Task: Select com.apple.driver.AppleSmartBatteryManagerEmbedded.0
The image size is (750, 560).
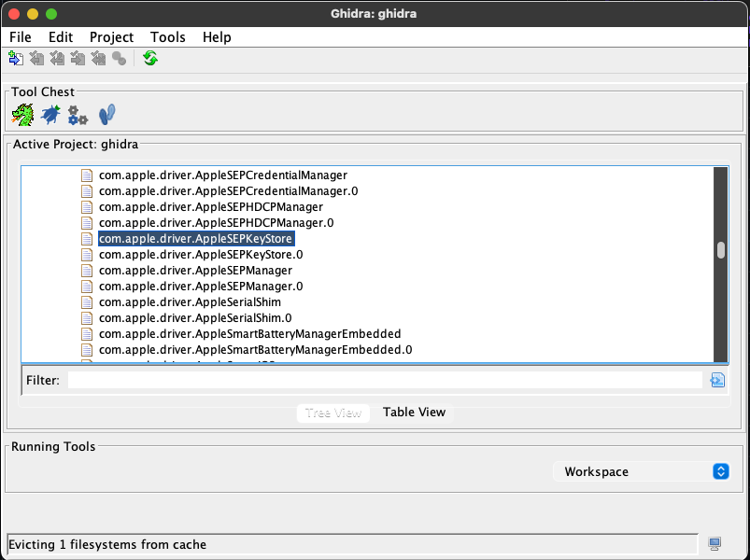Action: tap(255, 350)
